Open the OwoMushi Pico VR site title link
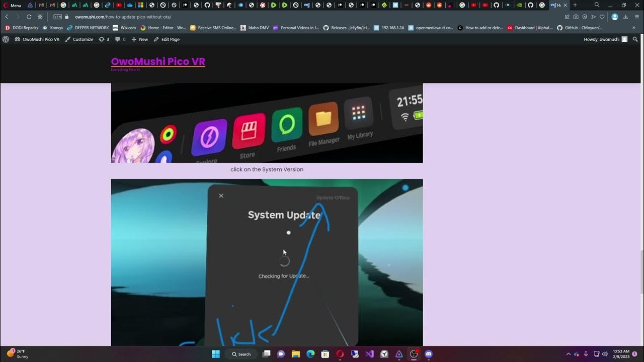 158,61
